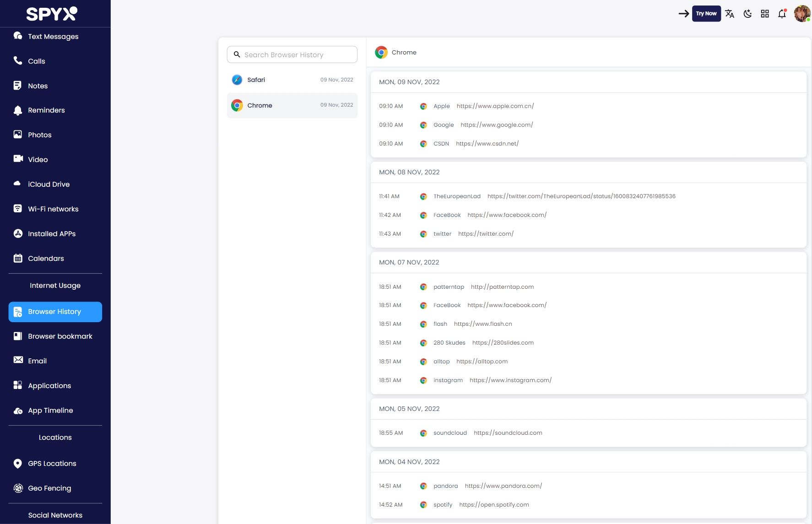This screenshot has width=812, height=524.
Task: Open the www.csdn.net link
Action: (x=487, y=143)
